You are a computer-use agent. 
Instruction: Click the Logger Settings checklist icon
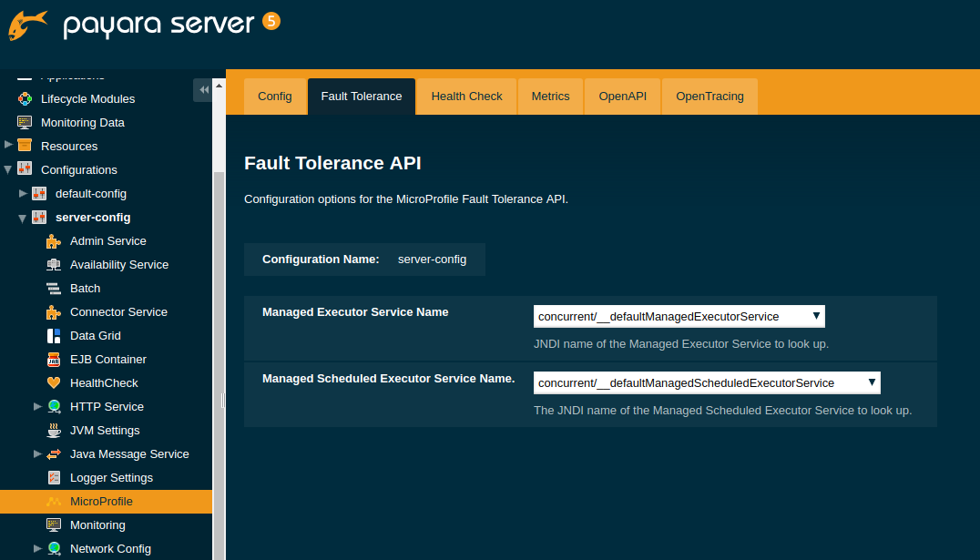[x=54, y=477]
